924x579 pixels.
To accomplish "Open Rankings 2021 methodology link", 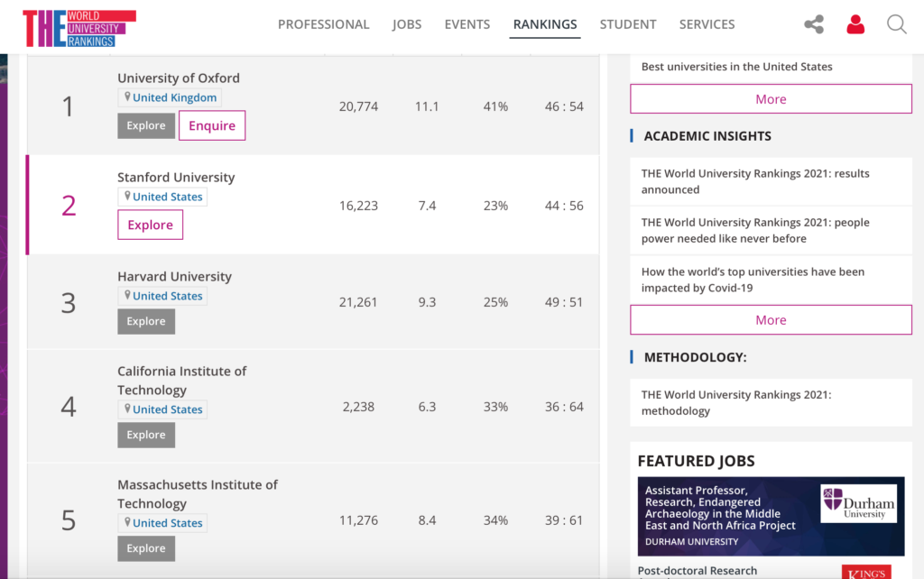I will pyautogui.click(x=736, y=403).
